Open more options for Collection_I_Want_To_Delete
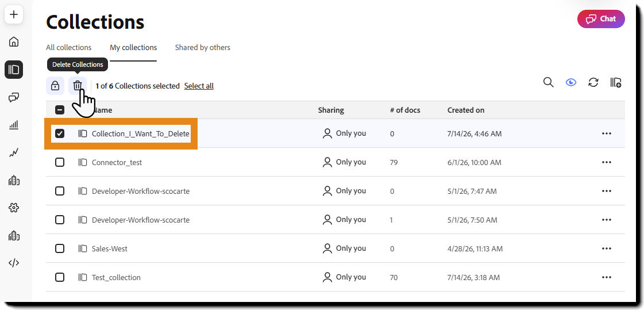Image resolution: width=644 pixels, height=310 pixels. pos(607,133)
